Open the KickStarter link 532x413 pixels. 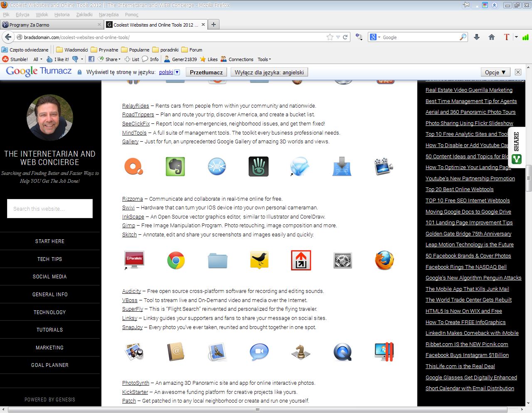[x=135, y=392]
